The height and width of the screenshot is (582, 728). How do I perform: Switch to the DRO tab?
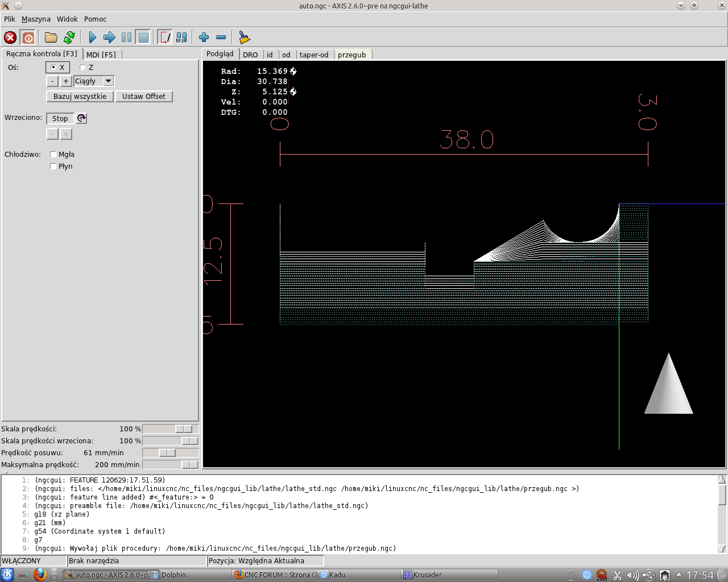[250, 55]
